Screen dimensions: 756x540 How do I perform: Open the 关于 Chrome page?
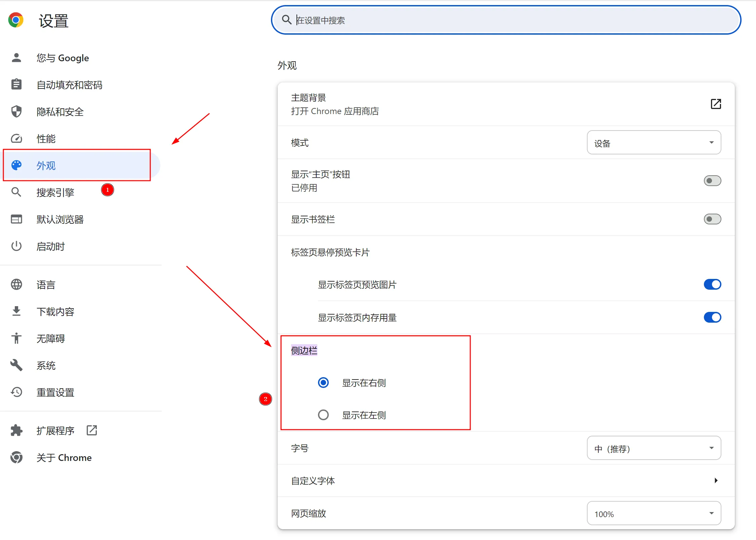pyautogui.click(x=64, y=458)
